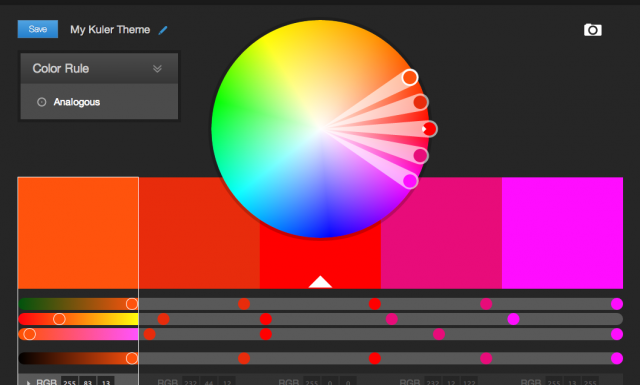Click magenta dot in bottom brightness row
This screenshot has height=385, width=640.
click(617, 358)
